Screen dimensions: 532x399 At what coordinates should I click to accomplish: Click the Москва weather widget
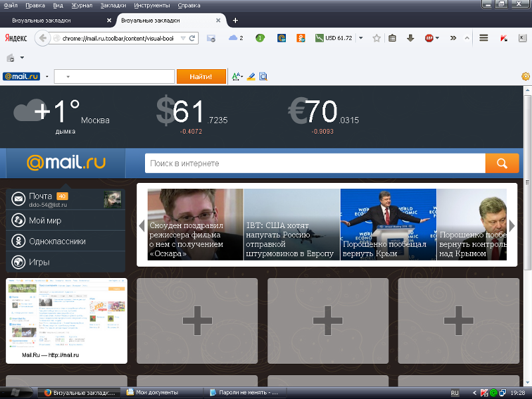[x=62, y=116]
